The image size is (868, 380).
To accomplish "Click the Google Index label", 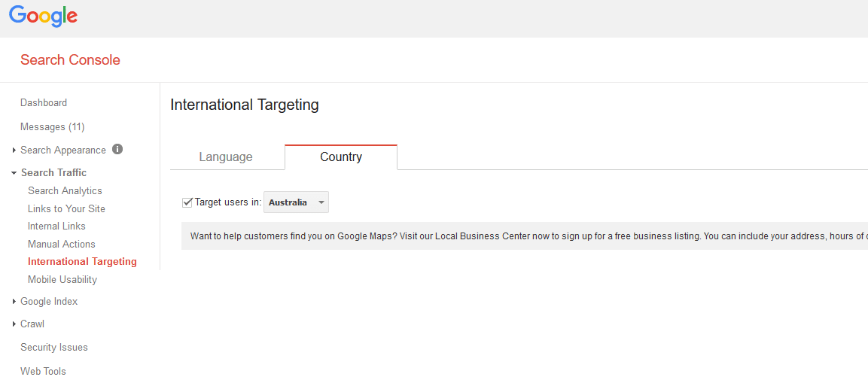I will point(49,302).
